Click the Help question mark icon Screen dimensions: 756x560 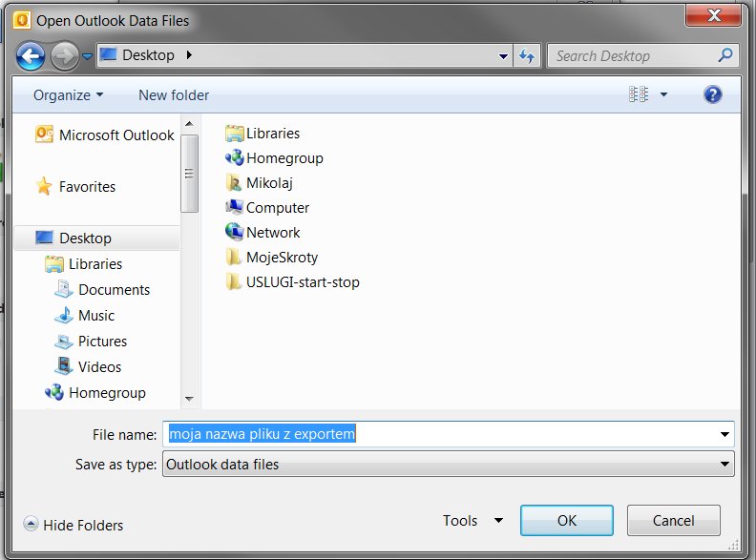(712, 94)
